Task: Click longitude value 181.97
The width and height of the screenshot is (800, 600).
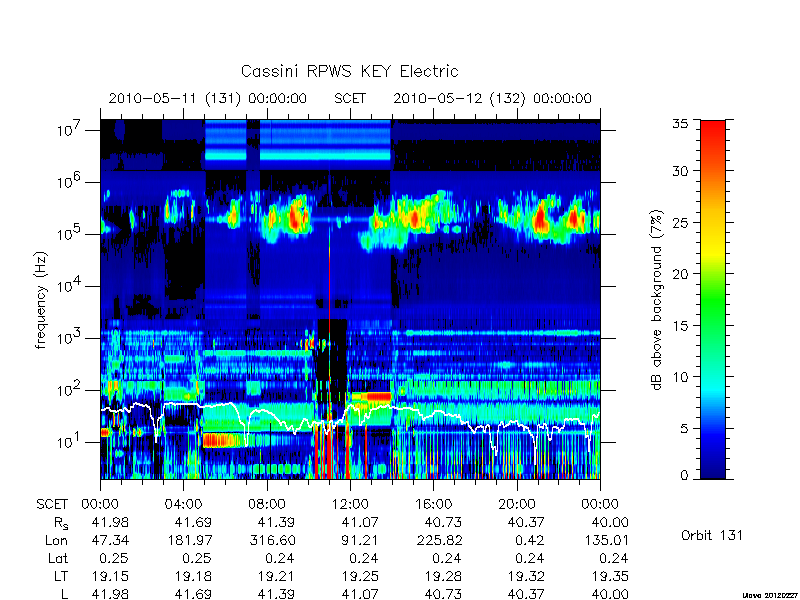Action: click(189, 540)
